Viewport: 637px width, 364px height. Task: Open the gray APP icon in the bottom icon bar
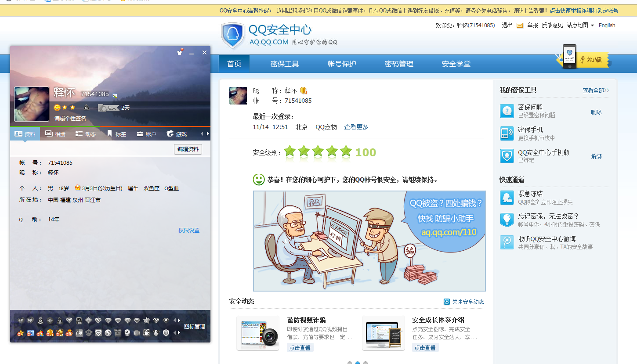coord(79,333)
